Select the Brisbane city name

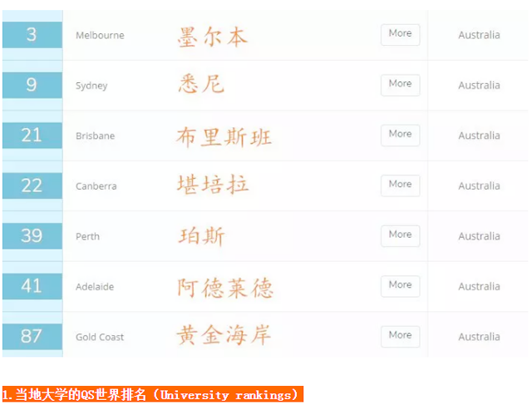pyautogui.click(x=95, y=136)
